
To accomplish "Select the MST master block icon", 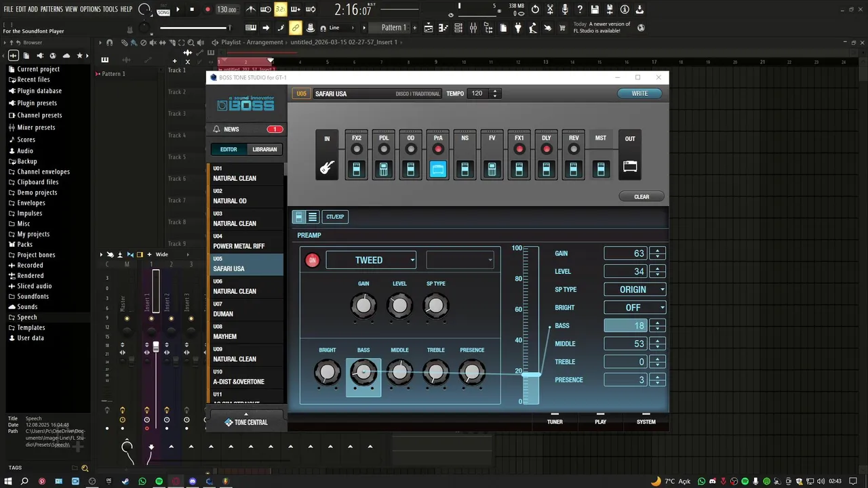I will tap(601, 169).
